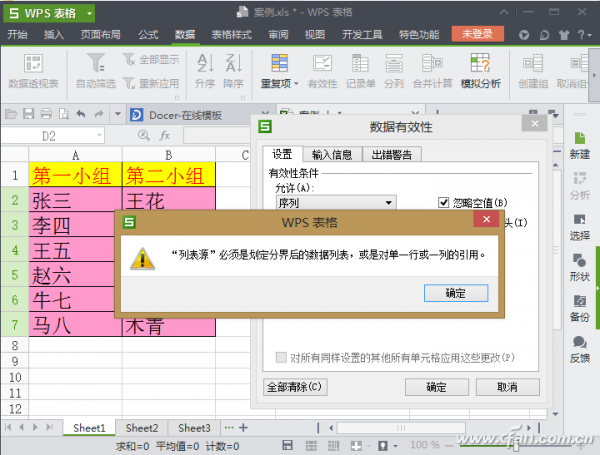Toggle the 忽略空值 checkbox
Viewport: 600px width, 455px height.
click(x=443, y=202)
